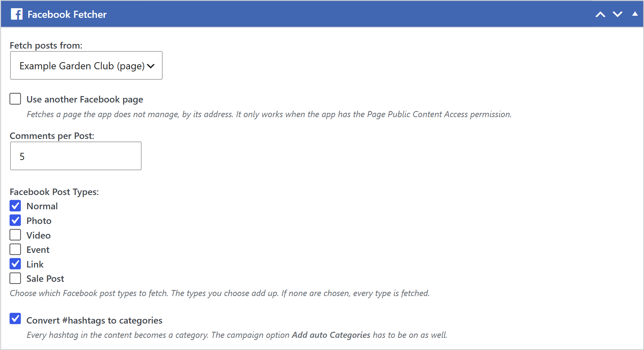
Task: Click the Link label text
Action: (35, 264)
